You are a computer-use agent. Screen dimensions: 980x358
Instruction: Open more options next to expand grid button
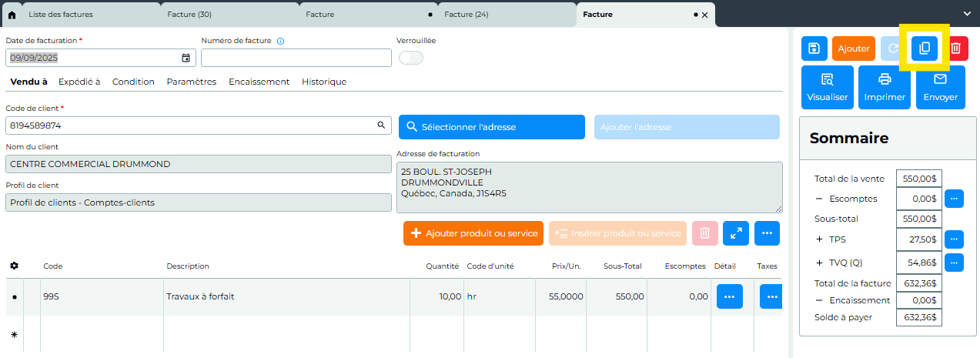[x=767, y=233]
